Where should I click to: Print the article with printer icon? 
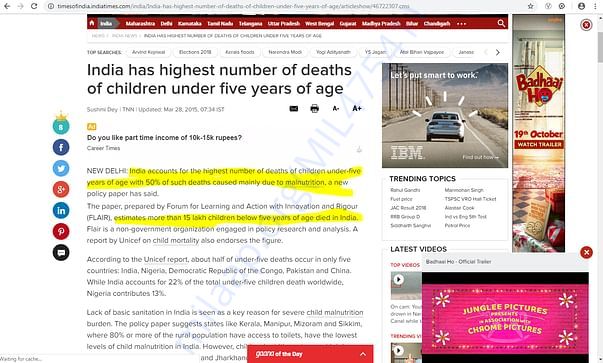click(x=315, y=109)
